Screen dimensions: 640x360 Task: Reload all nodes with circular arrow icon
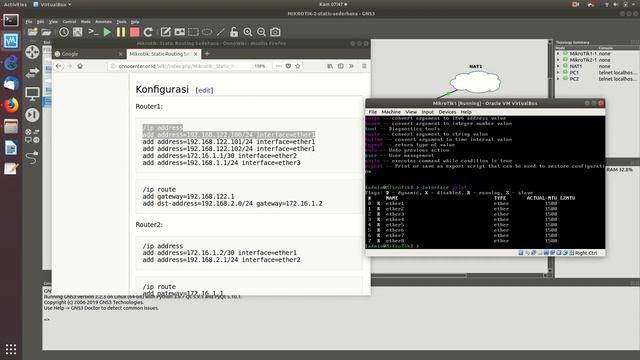(148, 32)
